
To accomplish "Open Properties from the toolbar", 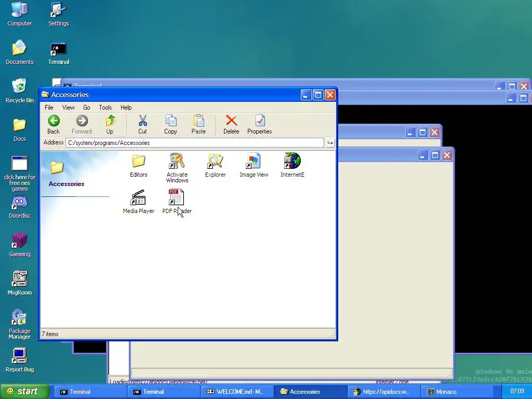I will point(260,125).
